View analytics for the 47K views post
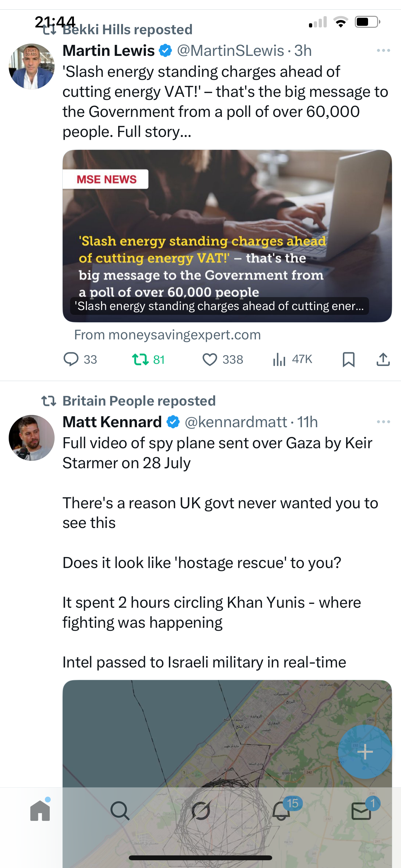Screen dimensions: 401x868 click(x=279, y=359)
